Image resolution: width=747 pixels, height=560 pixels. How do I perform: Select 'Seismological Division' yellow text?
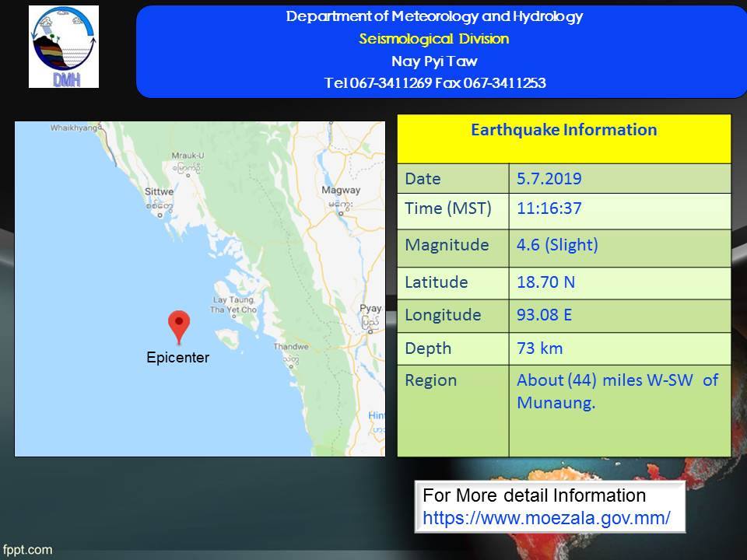(434, 39)
